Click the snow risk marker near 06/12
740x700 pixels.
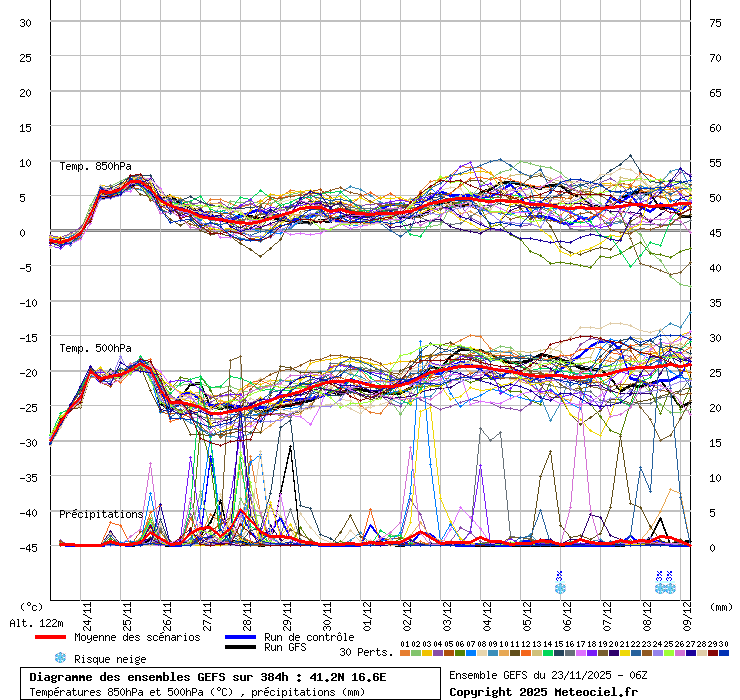point(560,583)
